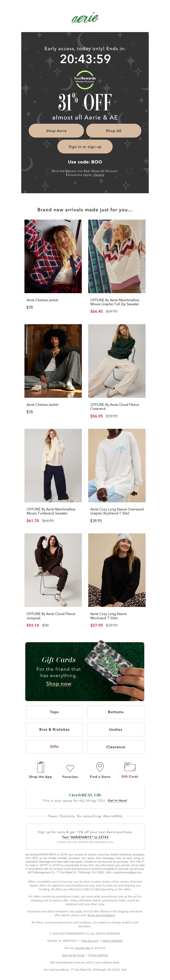
Task: View the Aerie Chelsea Jacket plaid photo
Action: coord(53,256)
